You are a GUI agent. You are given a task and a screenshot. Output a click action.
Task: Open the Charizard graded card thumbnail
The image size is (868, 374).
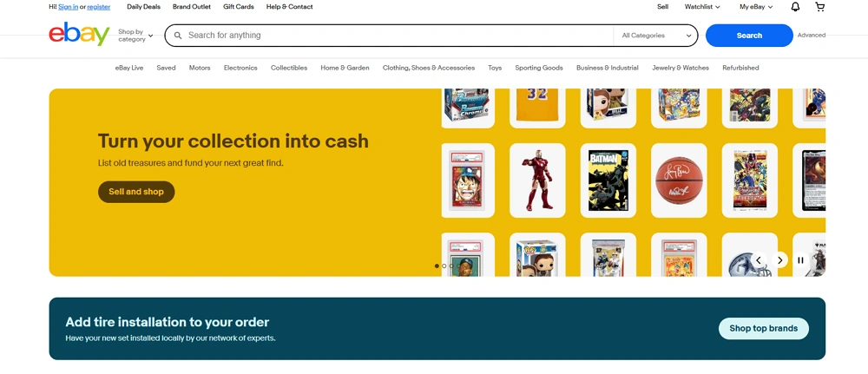pos(679,254)
